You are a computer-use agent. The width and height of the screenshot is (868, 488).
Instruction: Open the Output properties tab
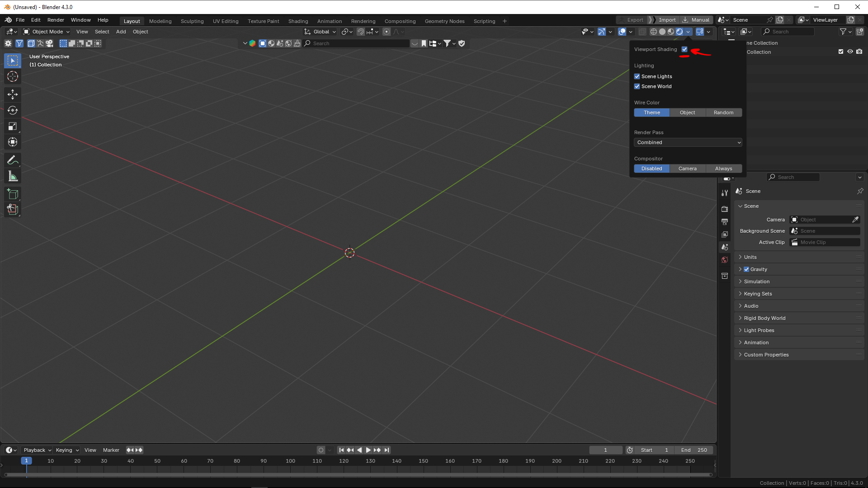pos(725,222)
